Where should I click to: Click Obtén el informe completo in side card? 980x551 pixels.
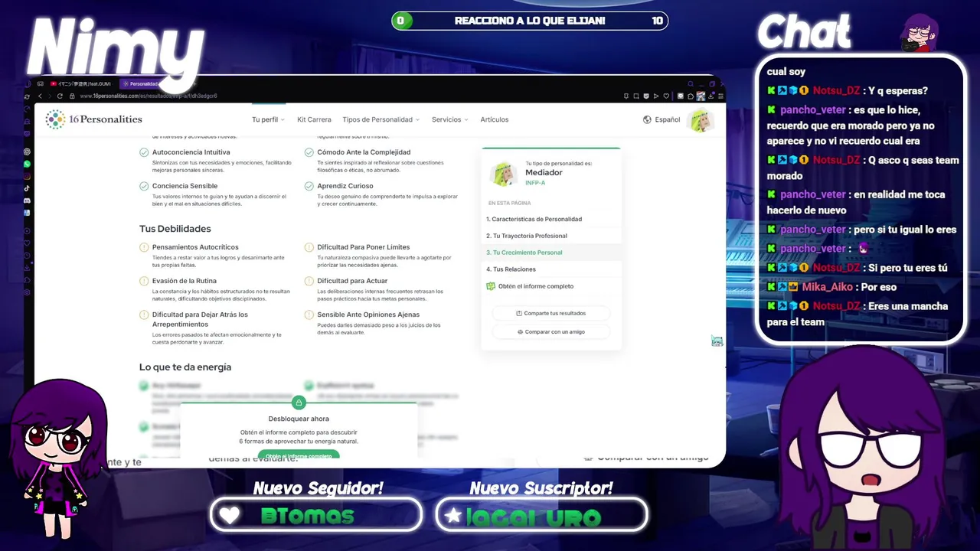(x=530, y=286)
